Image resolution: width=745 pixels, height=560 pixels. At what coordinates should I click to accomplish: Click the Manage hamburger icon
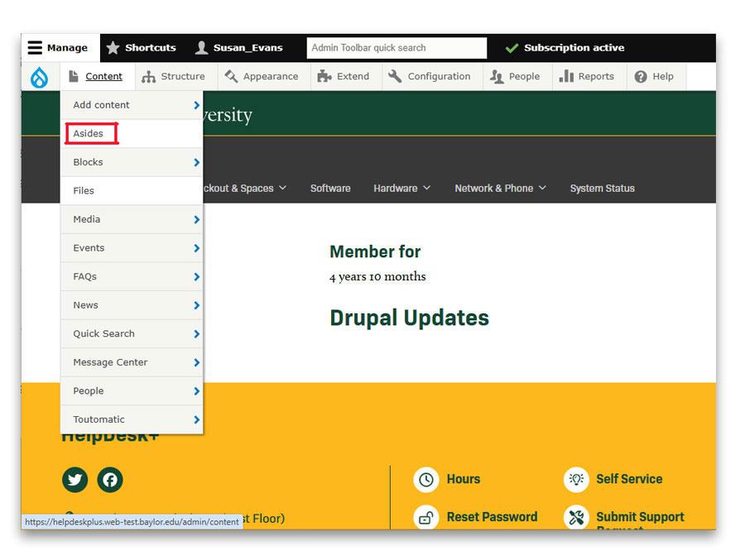point(35,47)
